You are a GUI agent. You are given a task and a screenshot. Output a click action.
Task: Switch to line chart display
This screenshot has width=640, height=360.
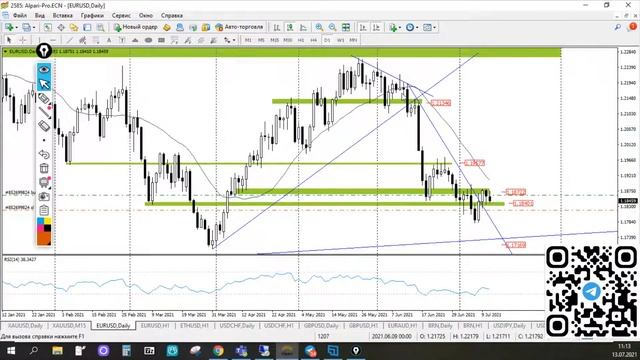(x=303, y=27)
